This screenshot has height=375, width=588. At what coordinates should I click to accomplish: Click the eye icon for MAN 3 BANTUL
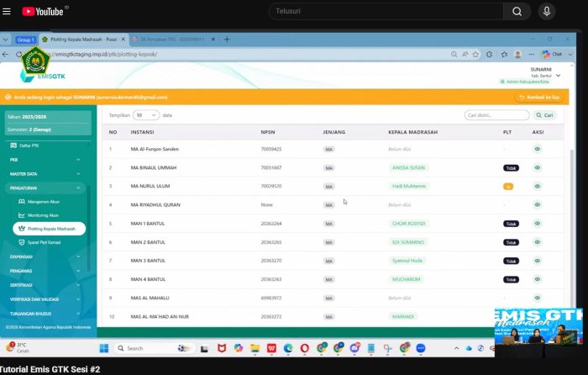point(538,261)
